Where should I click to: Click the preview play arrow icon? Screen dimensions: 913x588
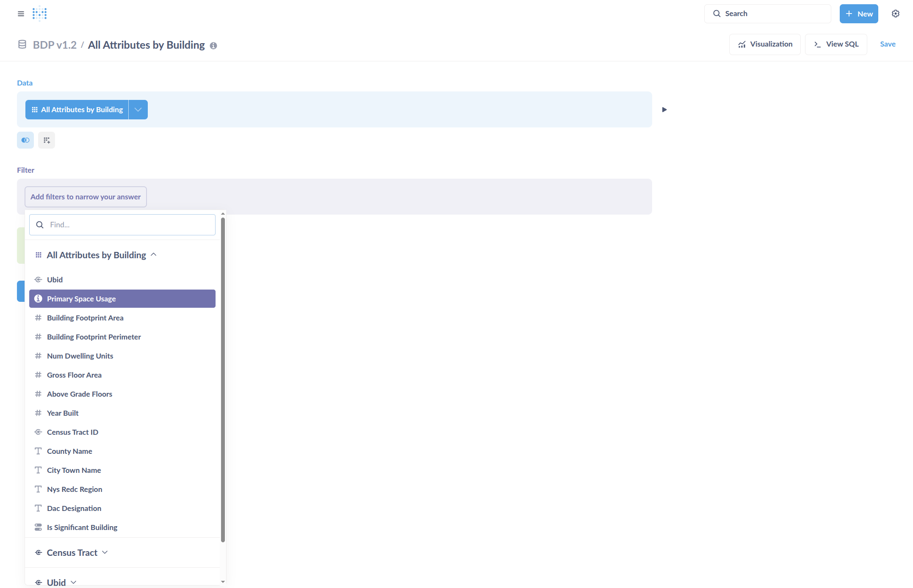pos(664,110)
